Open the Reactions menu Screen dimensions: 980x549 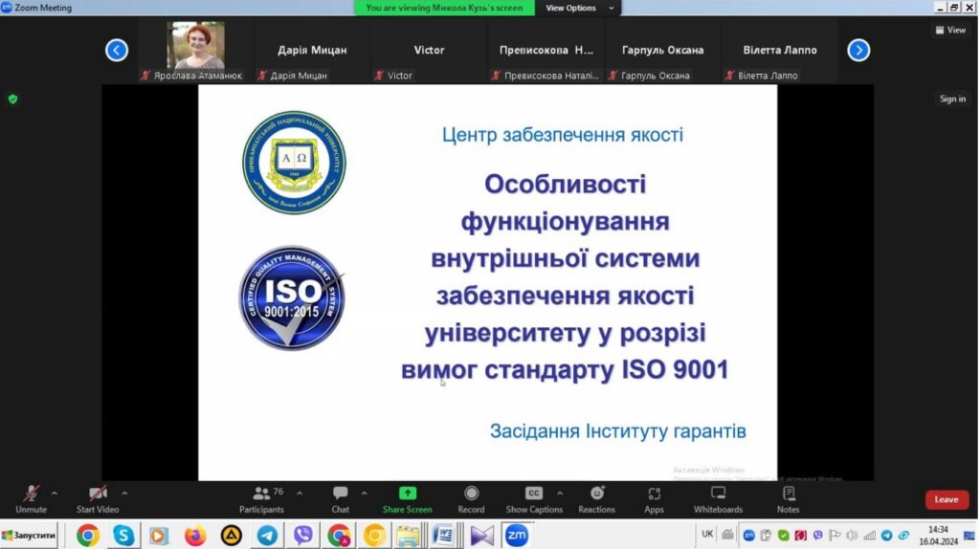tap(596, 497)
